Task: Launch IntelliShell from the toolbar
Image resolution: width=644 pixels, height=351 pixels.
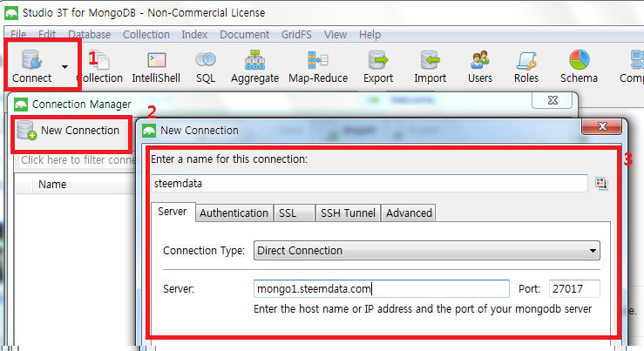Action: coord(156,66)
